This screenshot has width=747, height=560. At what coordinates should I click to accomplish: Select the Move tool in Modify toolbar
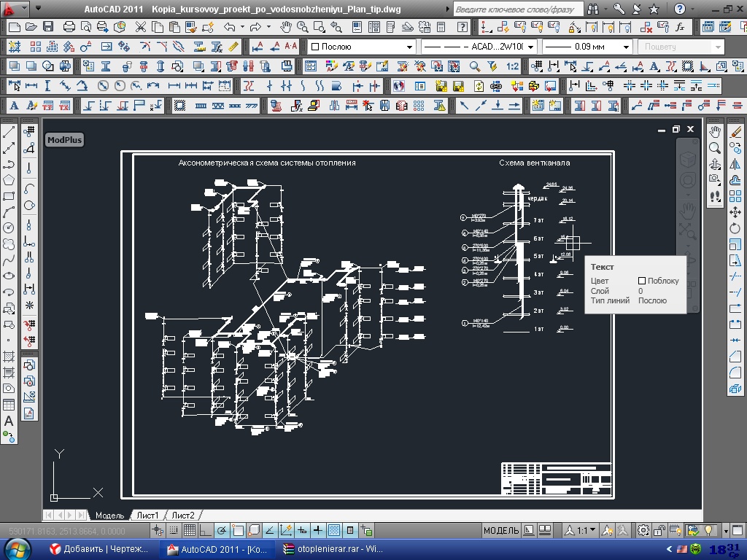tap(735, 212)
